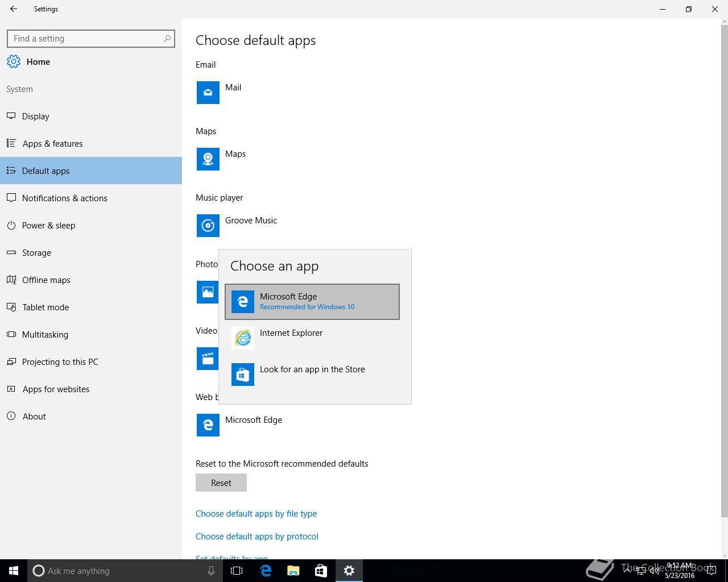Viewport: 728px width, 582px height.
Task: Click the Internet Explorer icon in popup
Action: [243, 338]
